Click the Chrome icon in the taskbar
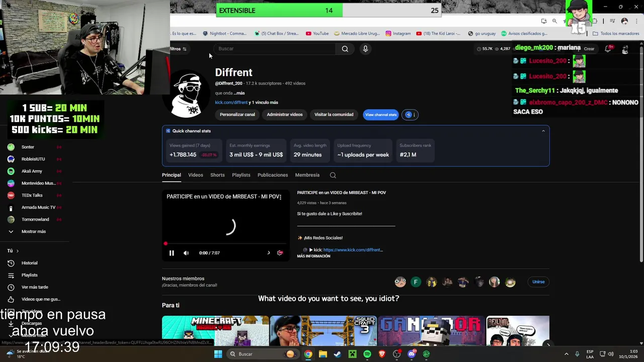 [308, 354]
